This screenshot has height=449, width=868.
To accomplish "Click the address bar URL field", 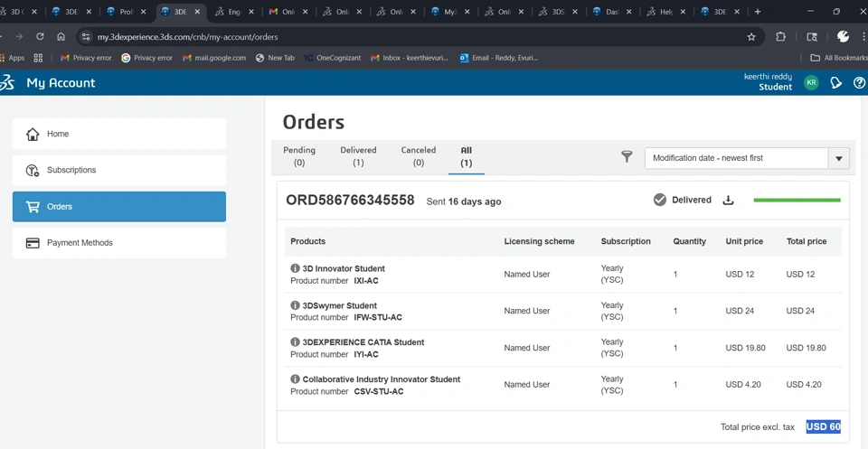I will click(420, 37).
